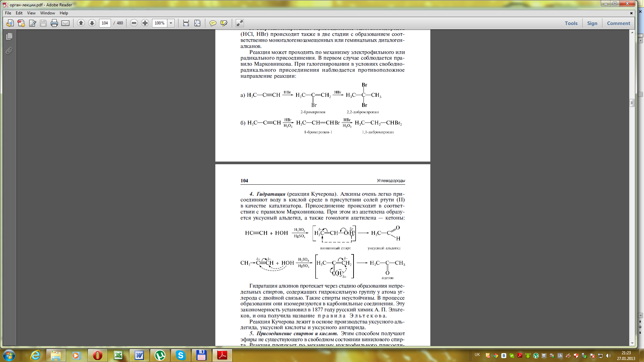
Task: Click the UK language indicator in tray
Action: (x=477, y=355)
